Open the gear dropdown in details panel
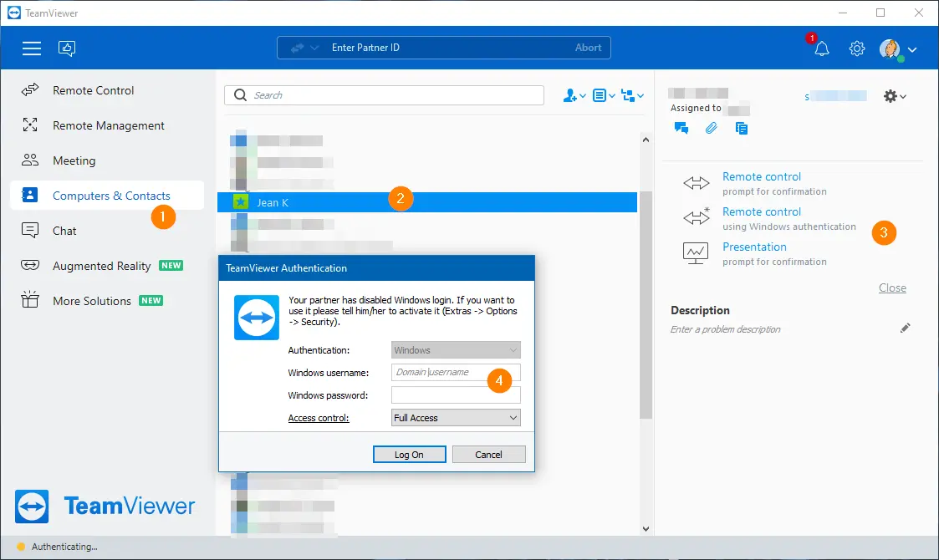Viewport: 939px width, 560px height. tap(895, 96)
